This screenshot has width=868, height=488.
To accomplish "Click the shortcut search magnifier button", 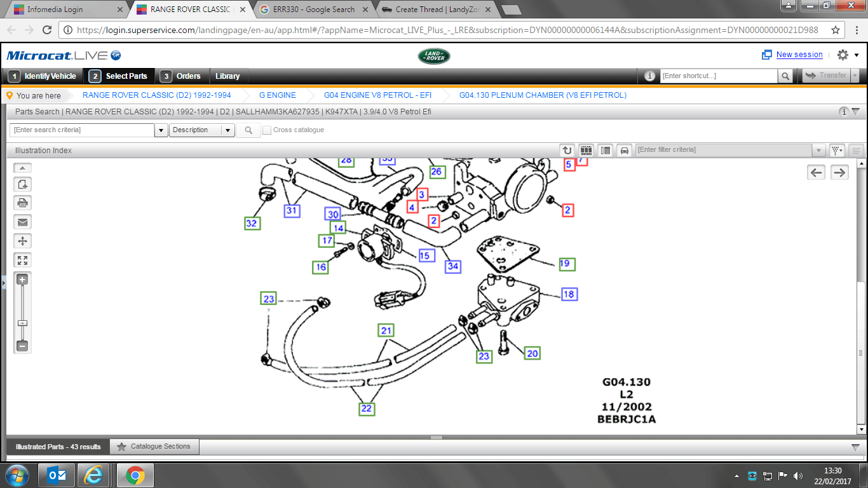I will [786, 76].
